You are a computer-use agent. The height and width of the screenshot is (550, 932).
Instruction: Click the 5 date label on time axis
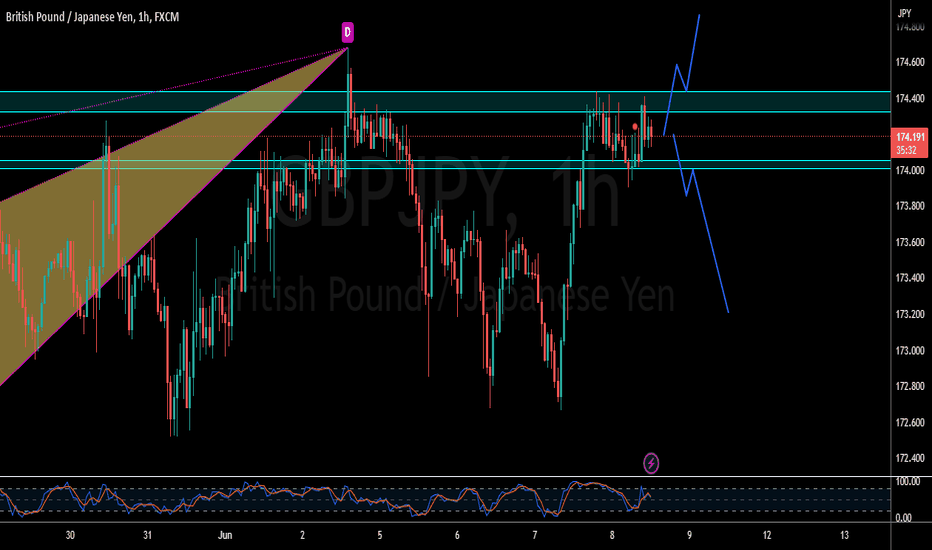(x=380, y=535)
